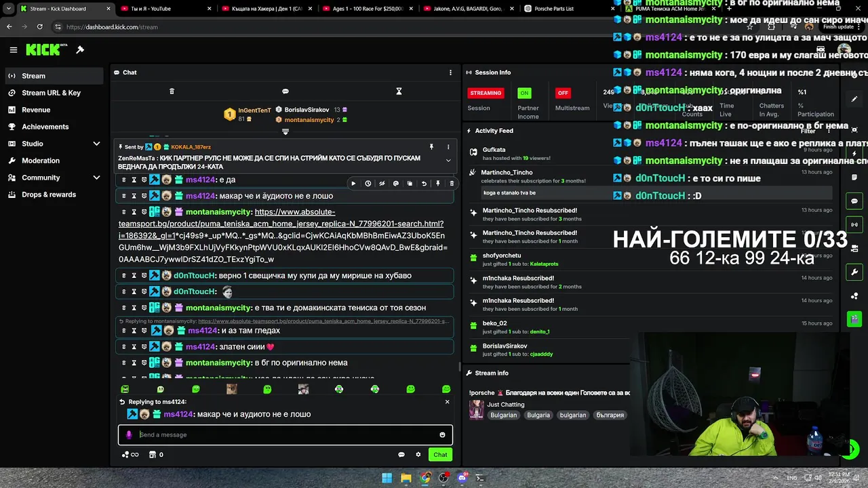
Task: Open pinned message three-dot options
Action: 448,146
